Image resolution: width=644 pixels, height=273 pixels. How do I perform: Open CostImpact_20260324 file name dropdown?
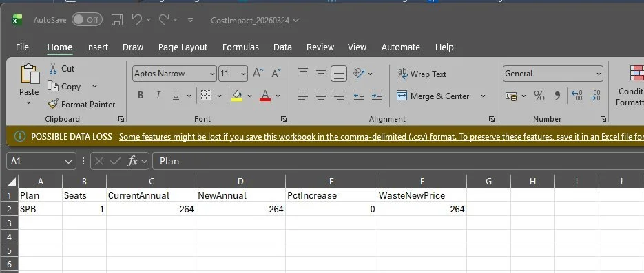255,20
